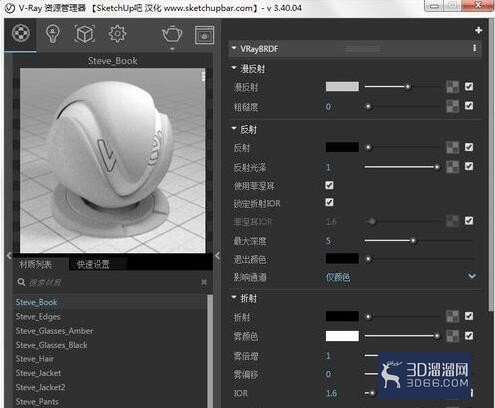
Task: Select Steve_Edges material
Action: click(x=38, y=317)
